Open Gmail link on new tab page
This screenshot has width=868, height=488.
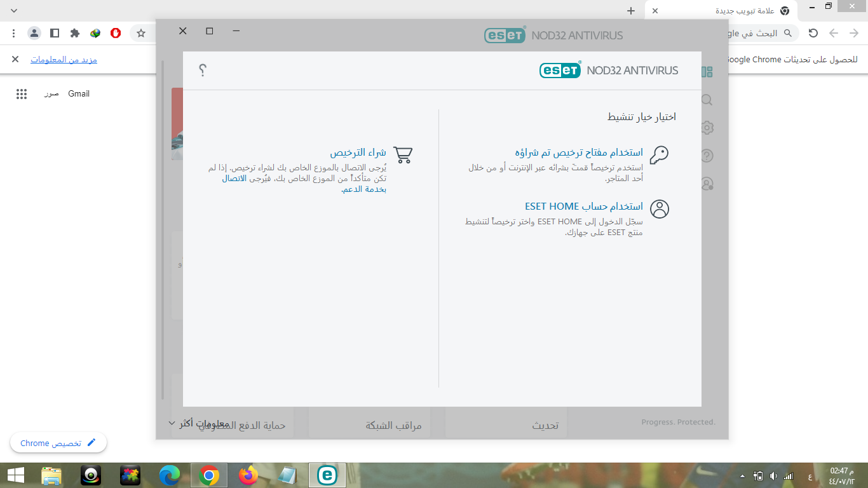click(79, 94)
